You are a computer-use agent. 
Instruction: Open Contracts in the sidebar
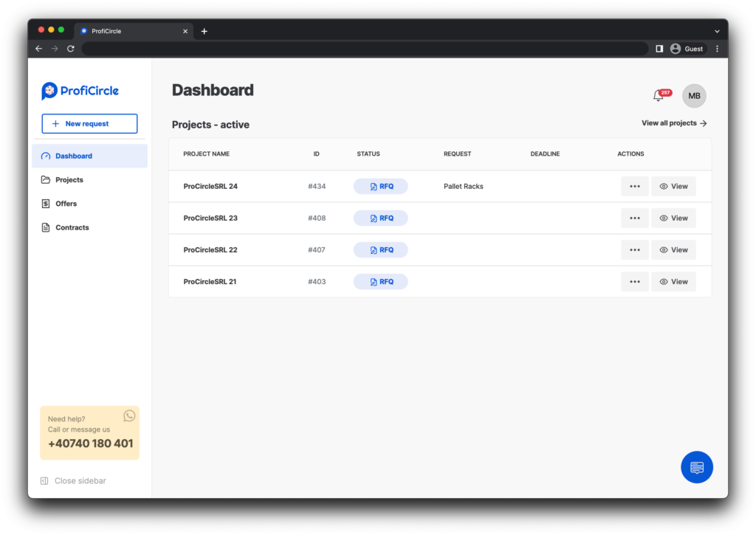point(89,227)
